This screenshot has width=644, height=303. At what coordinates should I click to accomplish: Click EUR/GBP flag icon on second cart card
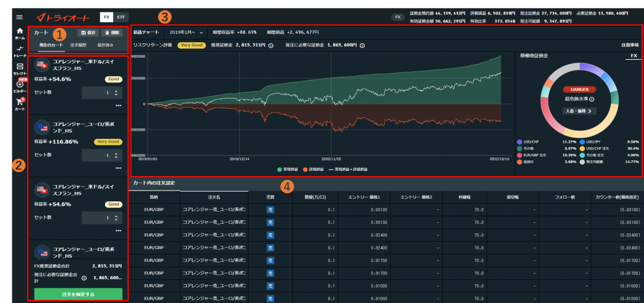[x=42, y=127]
